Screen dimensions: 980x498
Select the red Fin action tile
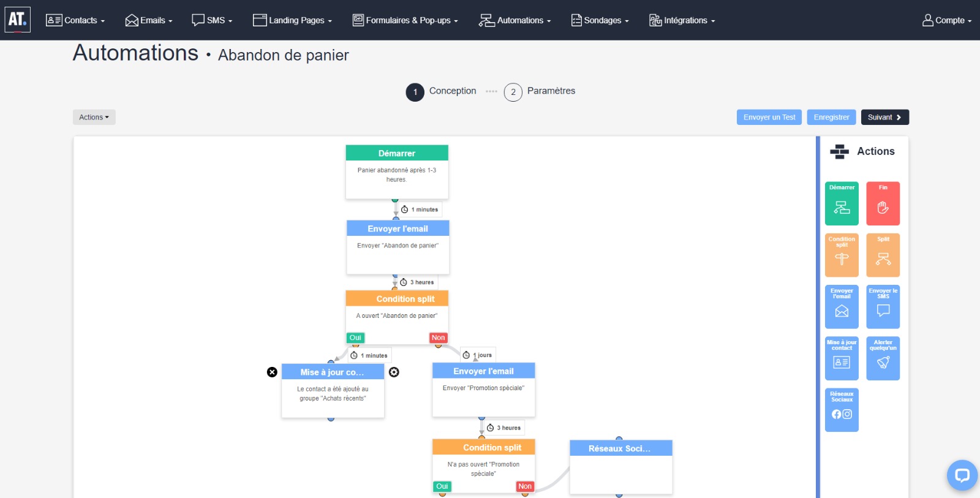883,203
